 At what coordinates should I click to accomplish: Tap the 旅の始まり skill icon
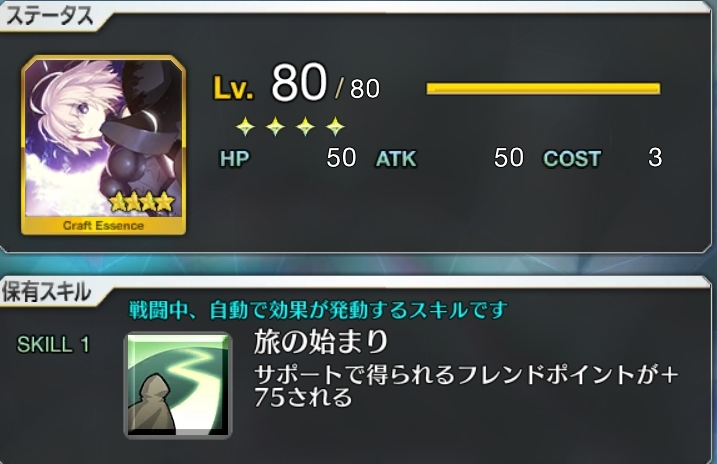[x=178, y=385]
